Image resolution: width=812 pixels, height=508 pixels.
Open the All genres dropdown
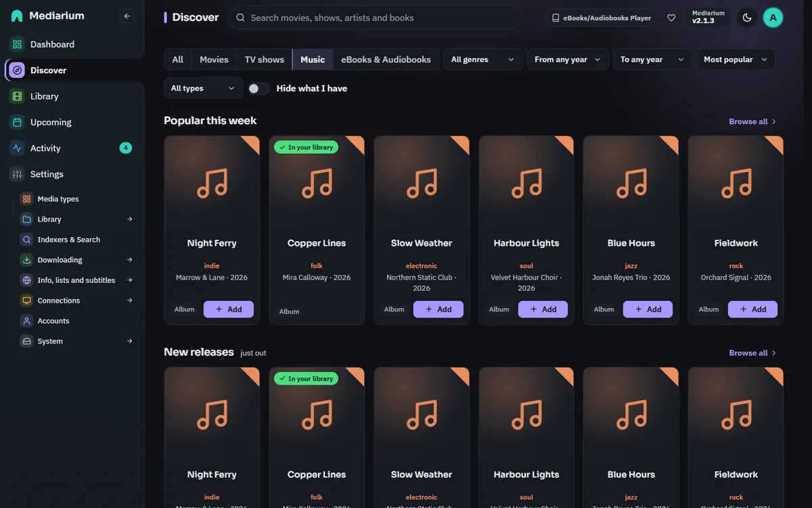pyautogui.click(x=483, y=60)
